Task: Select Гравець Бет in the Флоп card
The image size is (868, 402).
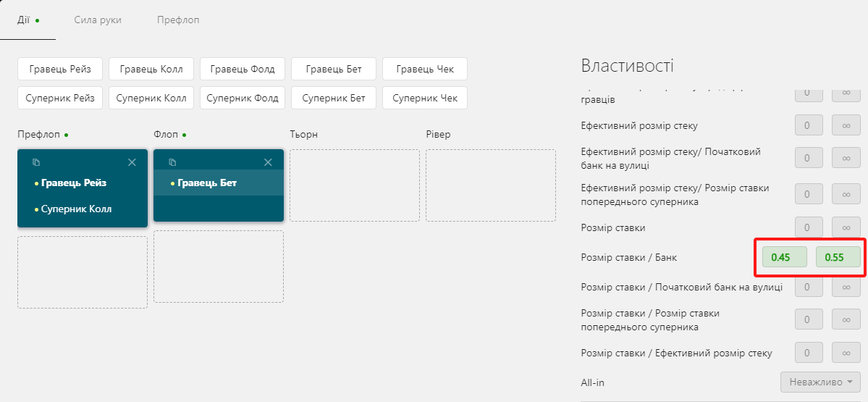Action: (219, 183)
